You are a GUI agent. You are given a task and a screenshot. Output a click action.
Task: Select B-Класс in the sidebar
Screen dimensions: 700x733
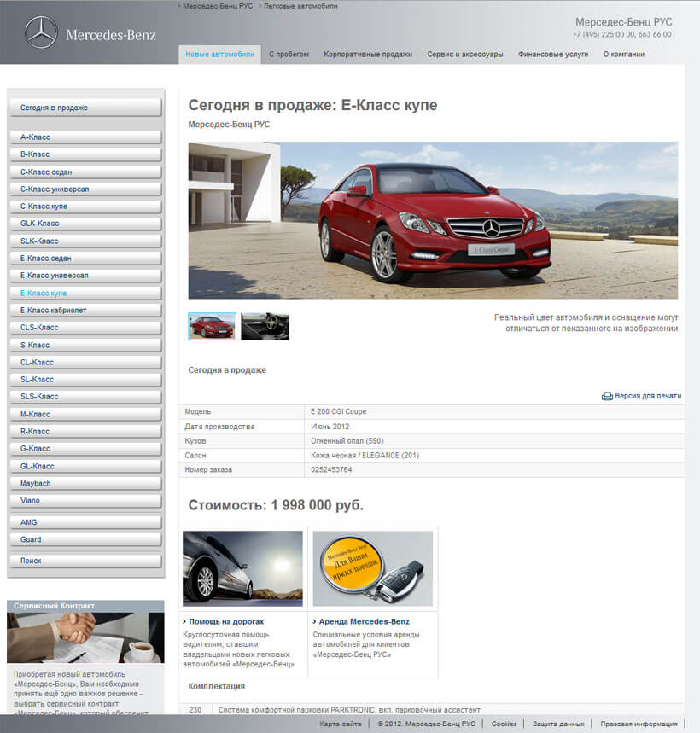pos(85,154)
